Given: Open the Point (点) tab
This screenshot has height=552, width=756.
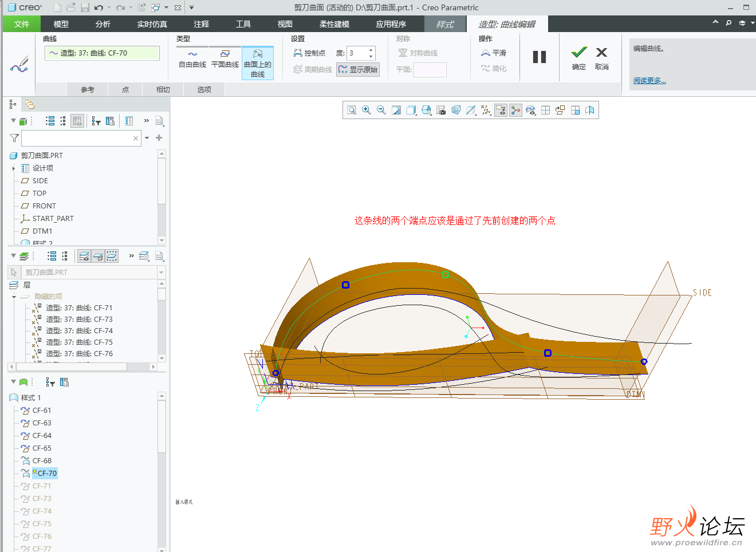Looking at the screenshot, I should [125, 89].
